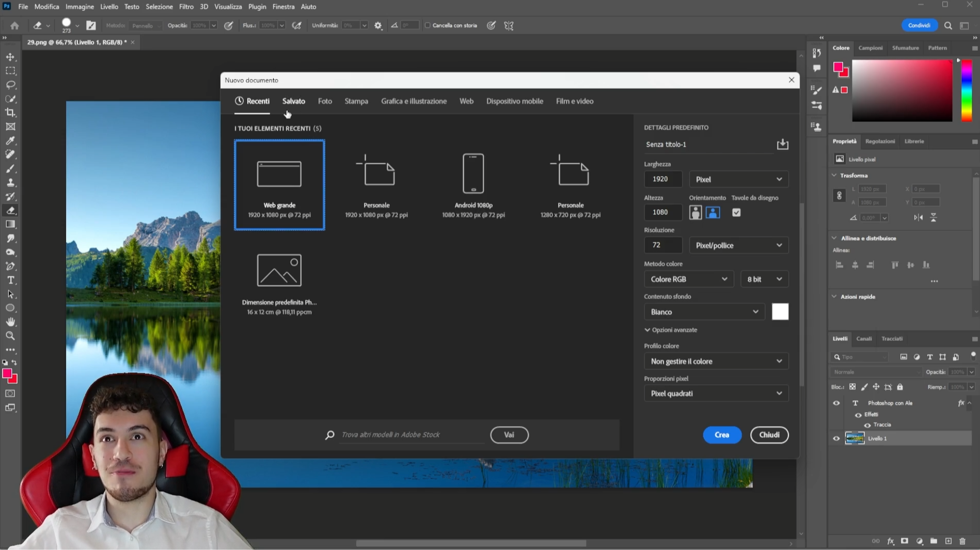Click the white background color swatch
980x550 pixels.
click(780, 312)
